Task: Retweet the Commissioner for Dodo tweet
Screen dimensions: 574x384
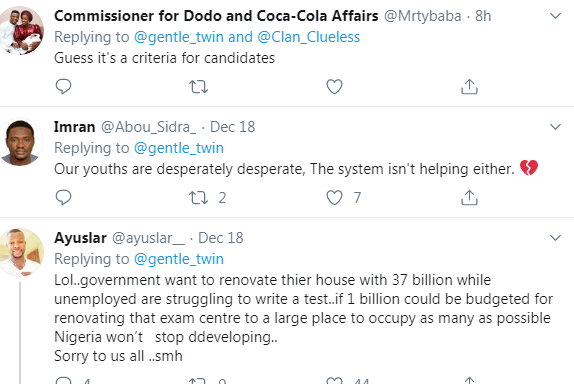Action: click(198, 87)
